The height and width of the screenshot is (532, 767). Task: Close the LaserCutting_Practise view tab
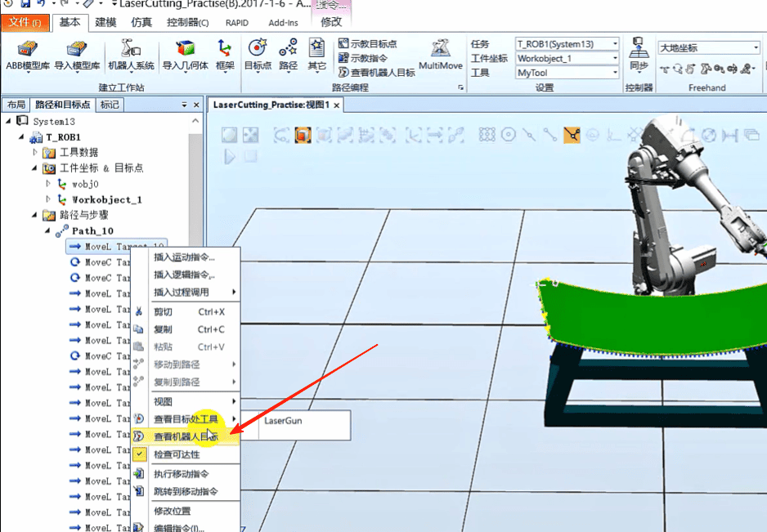point(337,105)
